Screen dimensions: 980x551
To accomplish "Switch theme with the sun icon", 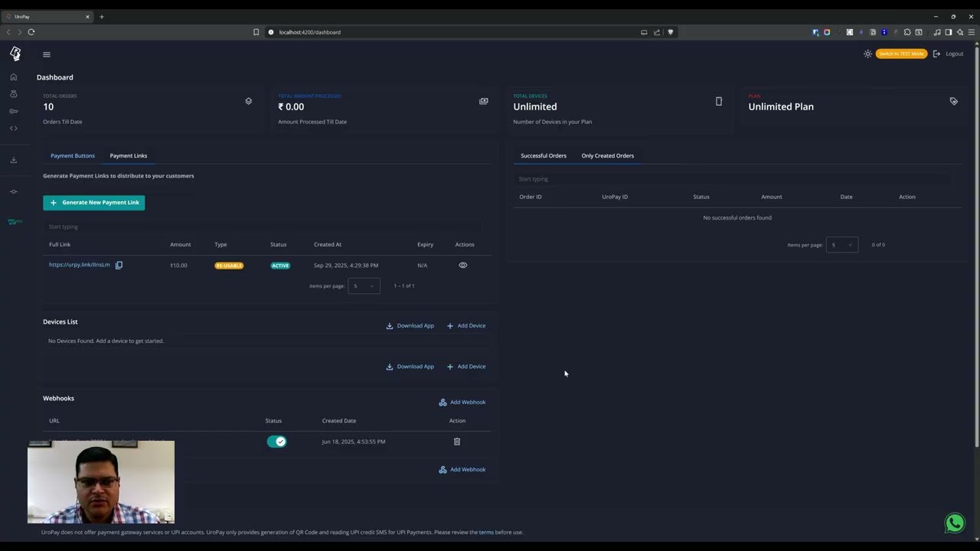I will pyautogui.click(x=867, y=54).
